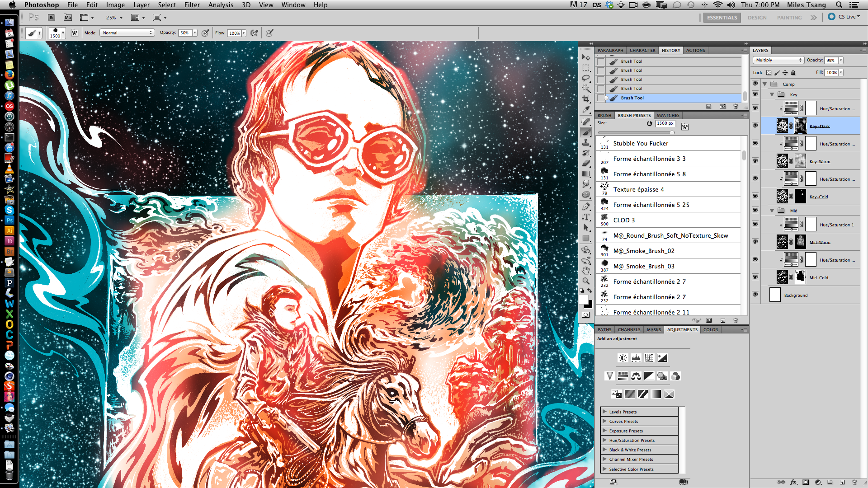Switch to the Actions tab
The width and height of the screenshot is (868, 488).
pos(695,51)
